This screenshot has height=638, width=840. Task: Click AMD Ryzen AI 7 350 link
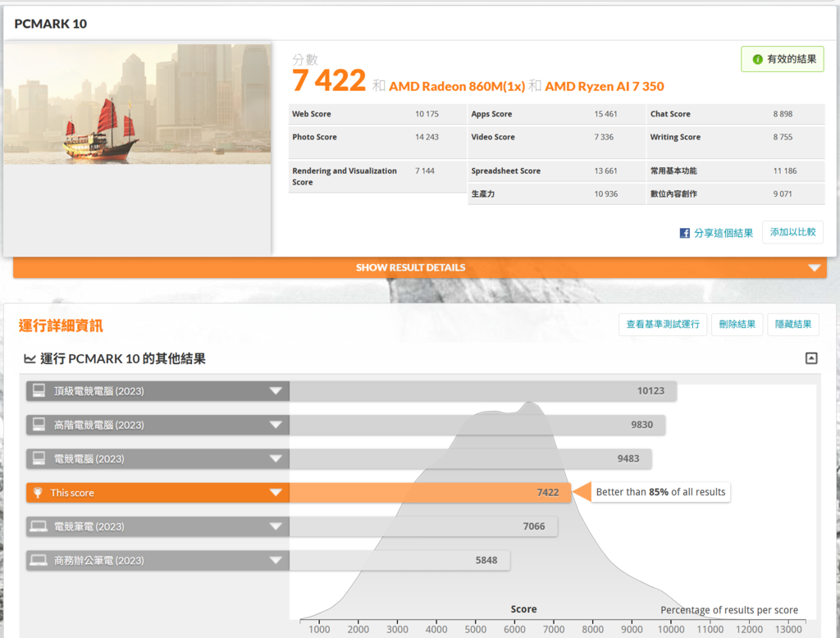(605, 86)
